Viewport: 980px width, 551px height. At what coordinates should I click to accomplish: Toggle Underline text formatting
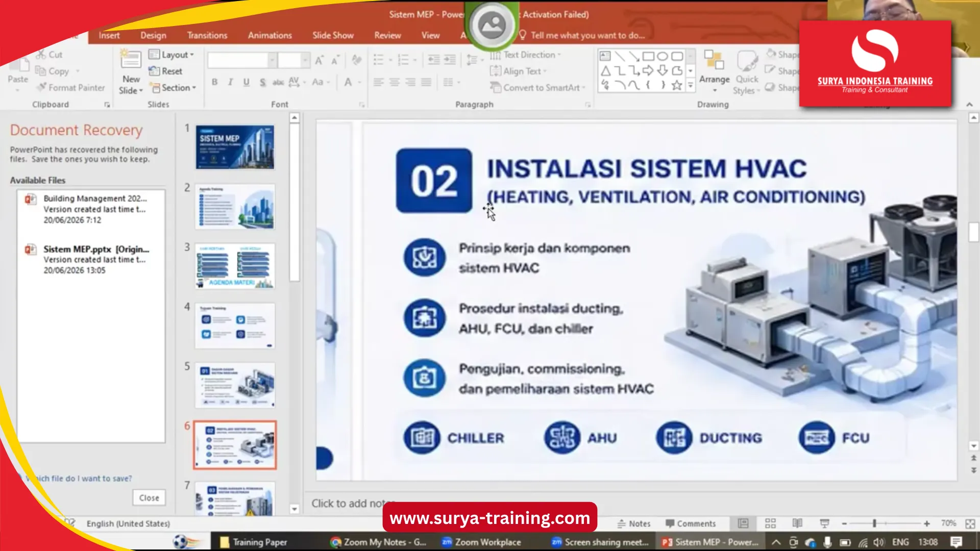[x=247, y=82]
